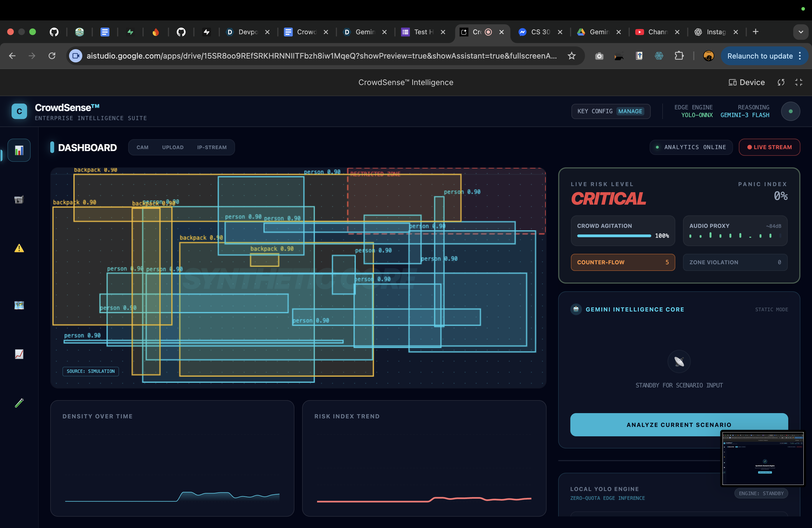
Task: Toggle the Device preview mode
Action: tap(747, 83)
